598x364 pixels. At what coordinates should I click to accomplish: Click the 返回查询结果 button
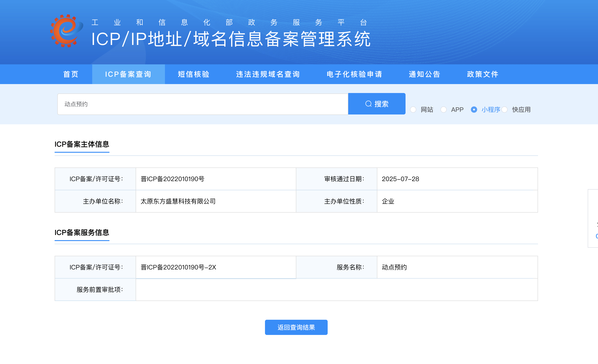coord(296,327)
